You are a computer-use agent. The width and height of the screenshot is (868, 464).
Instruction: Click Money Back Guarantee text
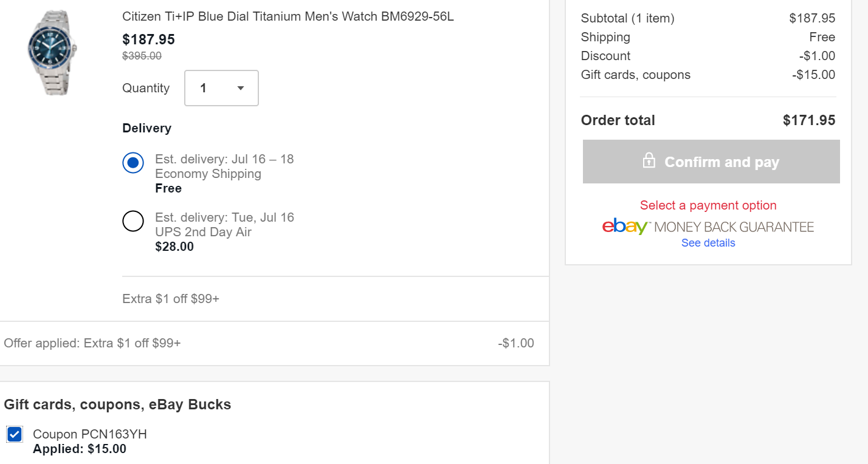pos(734,227)
